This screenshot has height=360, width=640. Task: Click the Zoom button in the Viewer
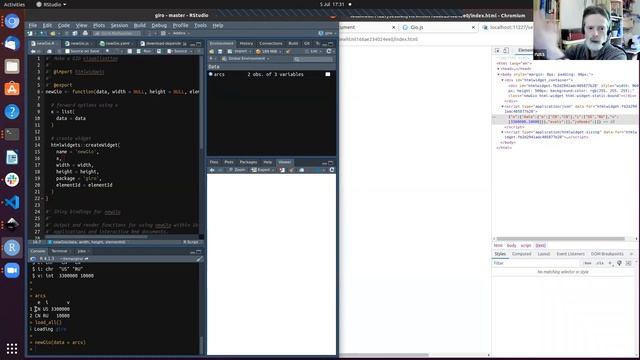[x=237, y=170]
